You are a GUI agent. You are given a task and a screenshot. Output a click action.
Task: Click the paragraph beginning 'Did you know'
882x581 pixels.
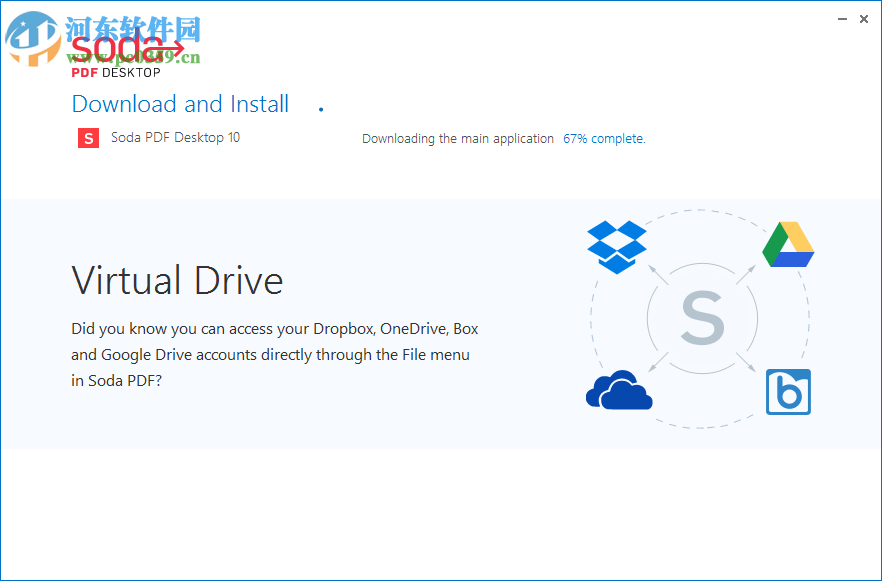(x=274, y=354)
